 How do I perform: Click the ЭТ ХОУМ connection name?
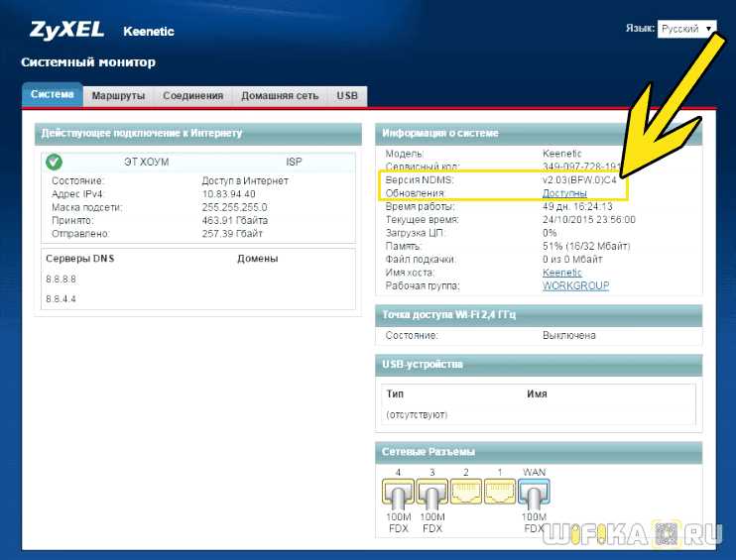point(147,162)
